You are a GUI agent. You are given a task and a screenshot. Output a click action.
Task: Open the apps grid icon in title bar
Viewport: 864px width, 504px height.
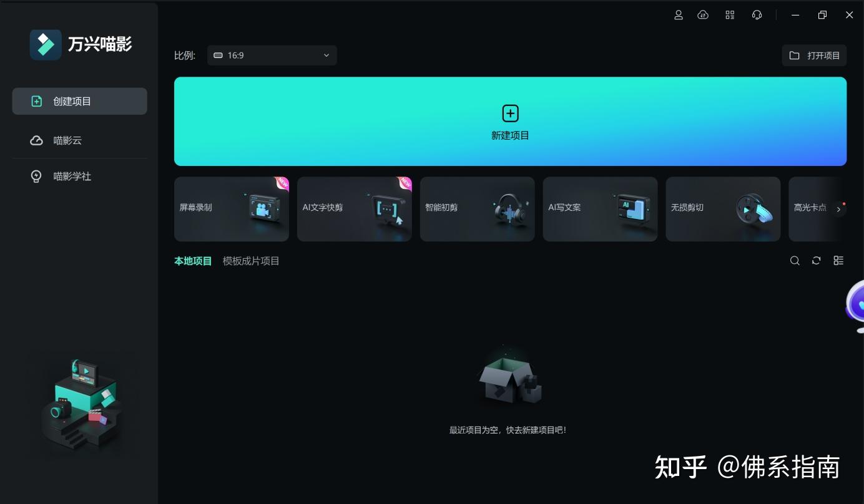(x=730, y=15)
